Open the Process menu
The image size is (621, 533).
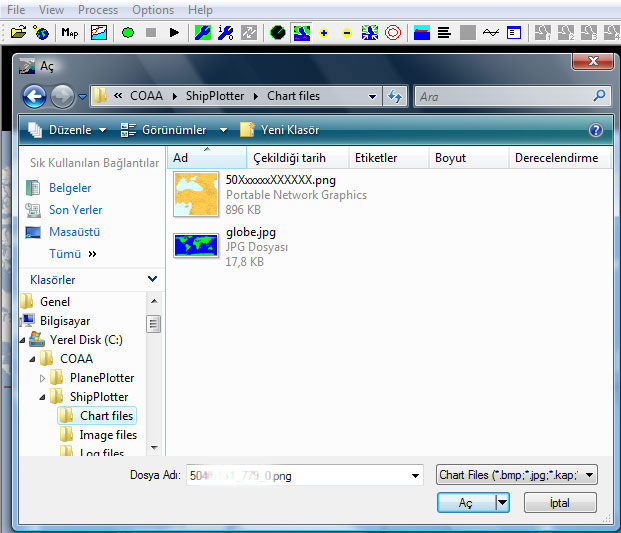(x=98, y=10)
